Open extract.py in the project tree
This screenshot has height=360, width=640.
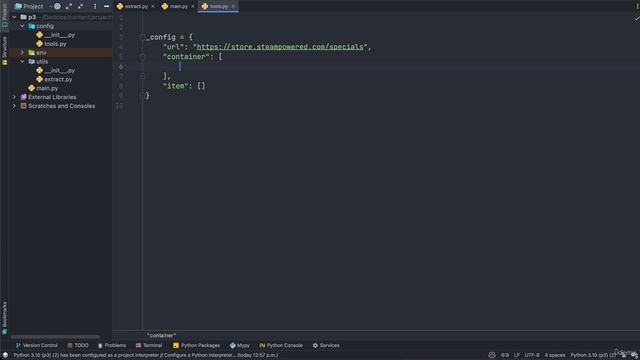54,79
